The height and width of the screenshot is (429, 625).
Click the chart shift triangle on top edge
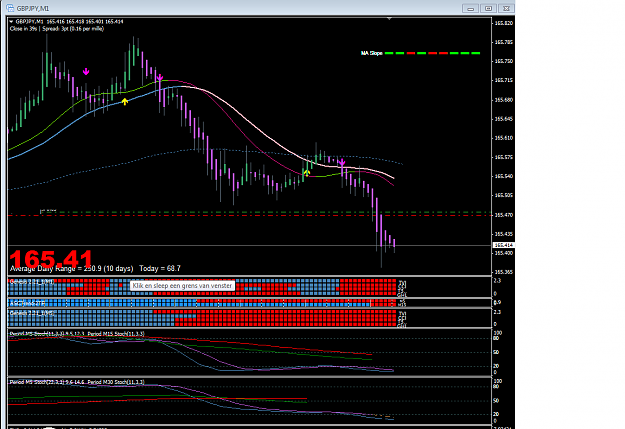[x=389, y=18]
